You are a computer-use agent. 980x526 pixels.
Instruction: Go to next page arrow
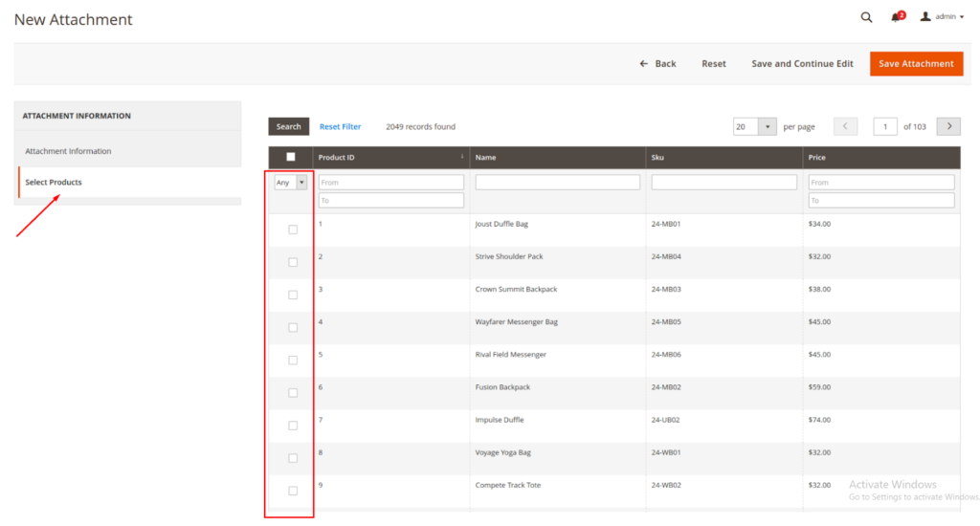coord(948,126)
